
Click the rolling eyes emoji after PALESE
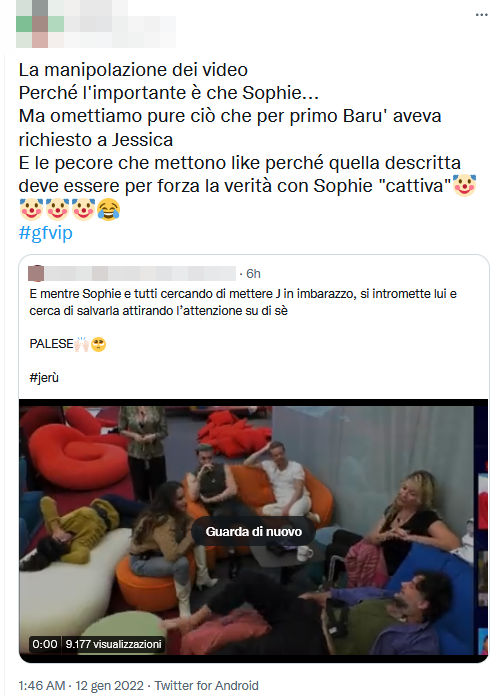coord(99,344)
